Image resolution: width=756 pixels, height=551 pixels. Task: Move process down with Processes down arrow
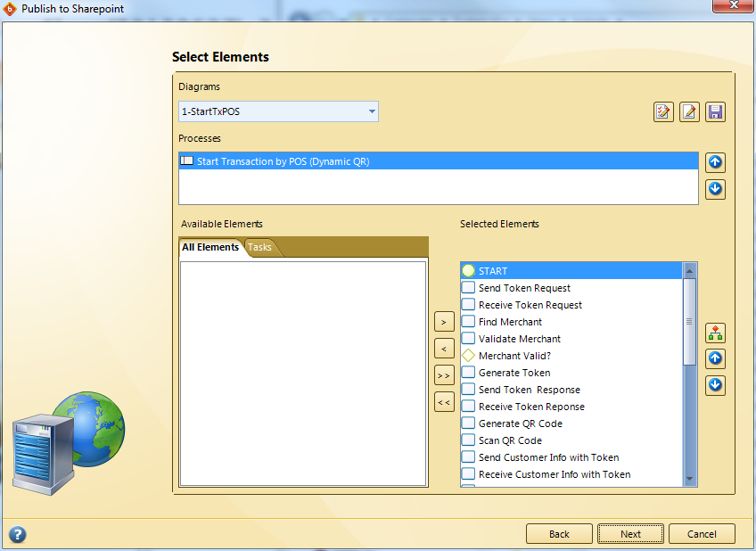[x=715, y=189]
